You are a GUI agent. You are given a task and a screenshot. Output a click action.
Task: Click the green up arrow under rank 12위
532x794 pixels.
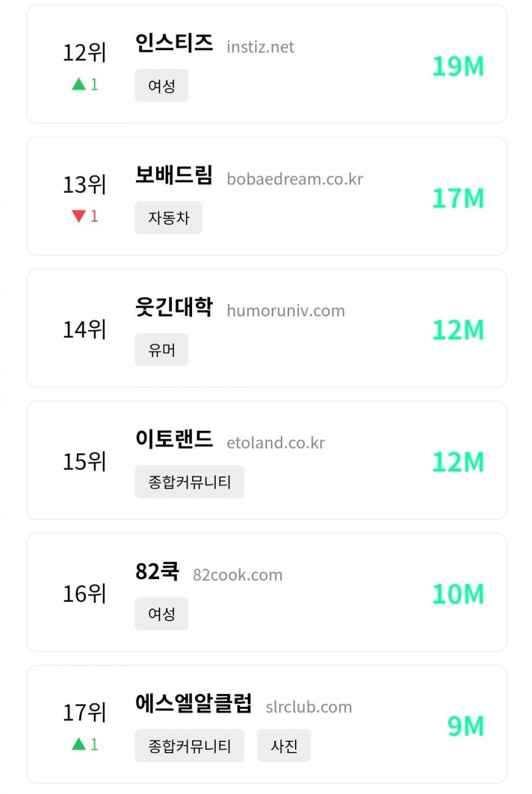79,85
